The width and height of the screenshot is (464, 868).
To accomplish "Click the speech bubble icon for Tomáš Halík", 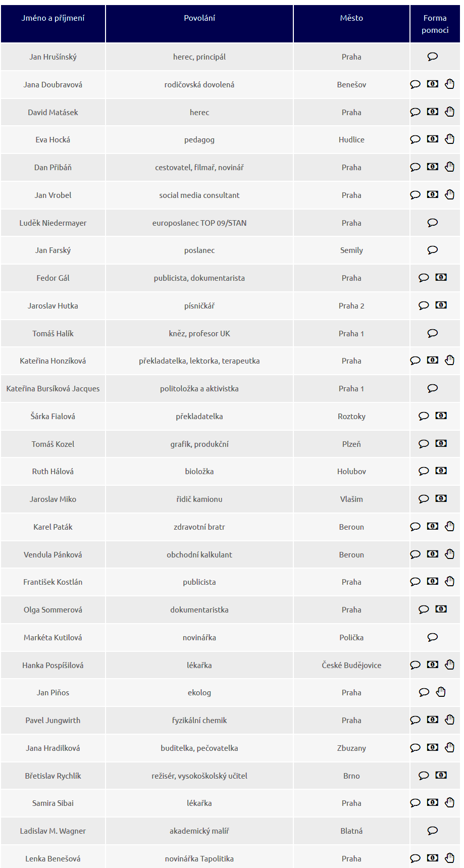I will coord(432,333).
